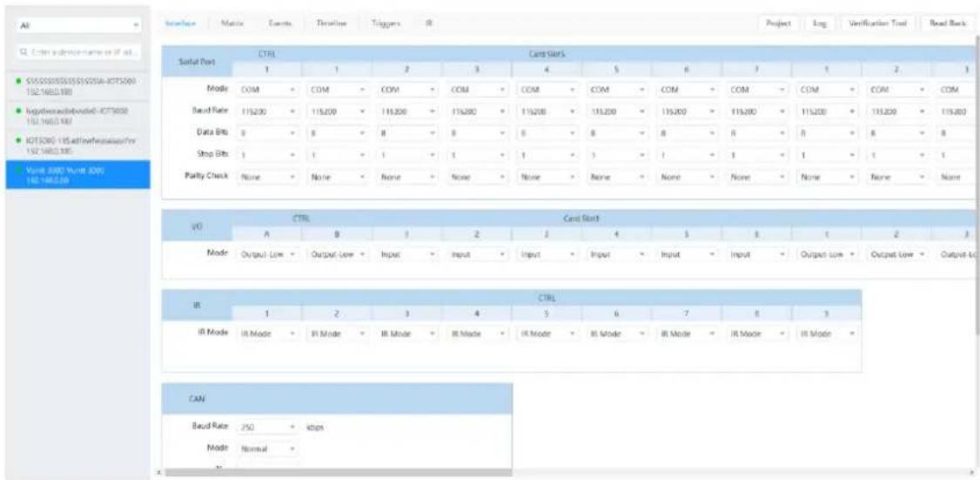Image resolution: width=980 pixels, height=480 pixels.
Task: Open Serial Port CTRL 1 Stop Bits dropdown
Action: [267, 155]
